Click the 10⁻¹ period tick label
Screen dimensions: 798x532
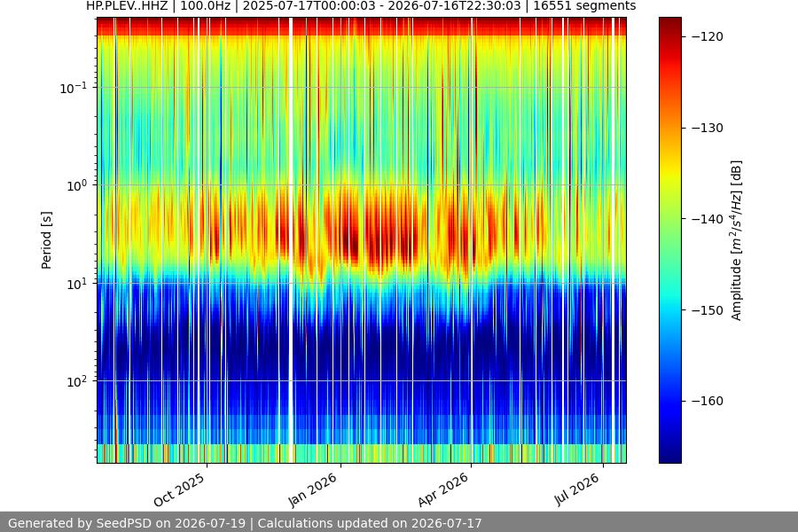pyautogui.click(x=74, y=88)
